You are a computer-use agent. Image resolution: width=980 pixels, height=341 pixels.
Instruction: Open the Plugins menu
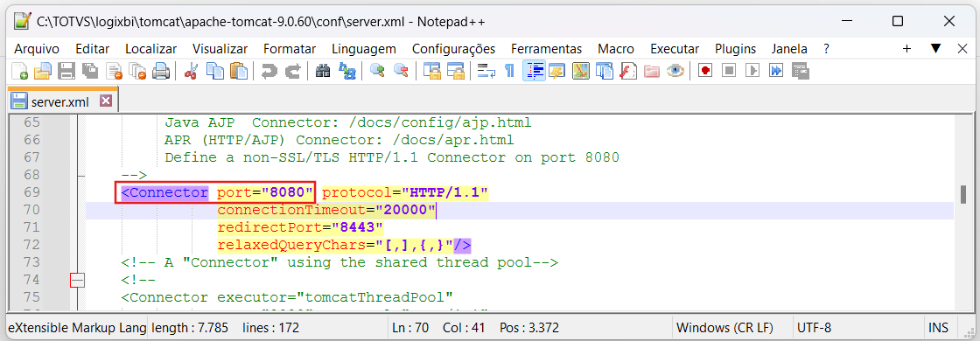coord(736,49)
